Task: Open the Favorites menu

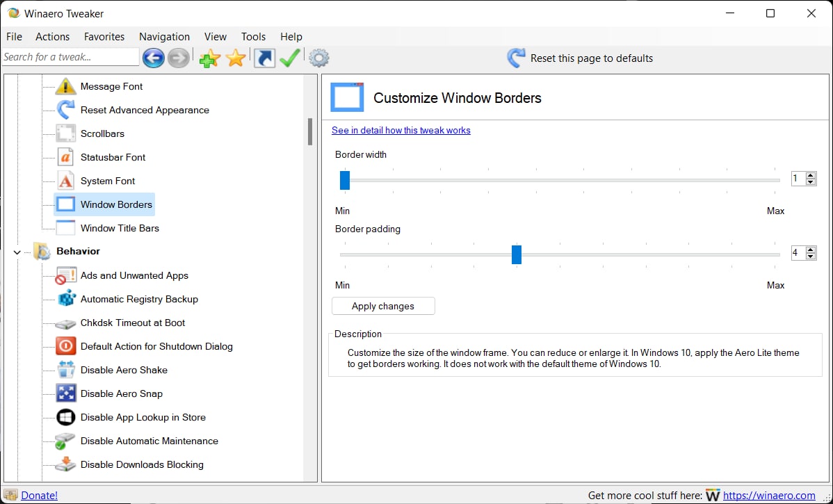Action: (104, 37)
